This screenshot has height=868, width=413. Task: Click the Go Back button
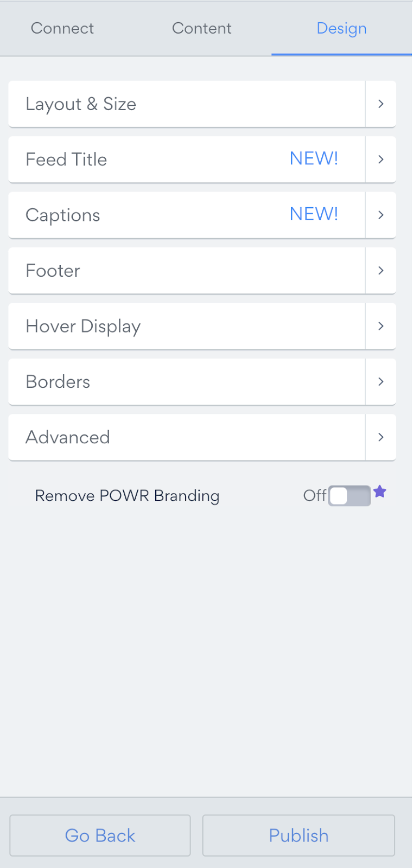[x=100, y=835]
